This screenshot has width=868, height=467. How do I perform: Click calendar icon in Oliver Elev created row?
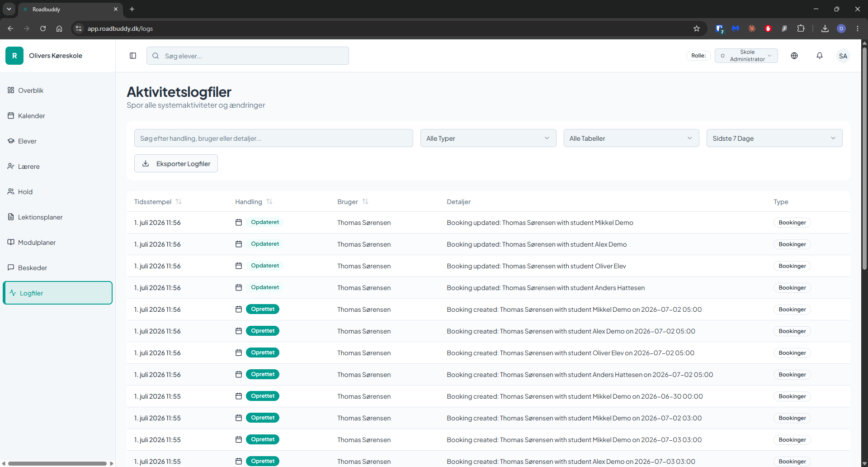239,353
